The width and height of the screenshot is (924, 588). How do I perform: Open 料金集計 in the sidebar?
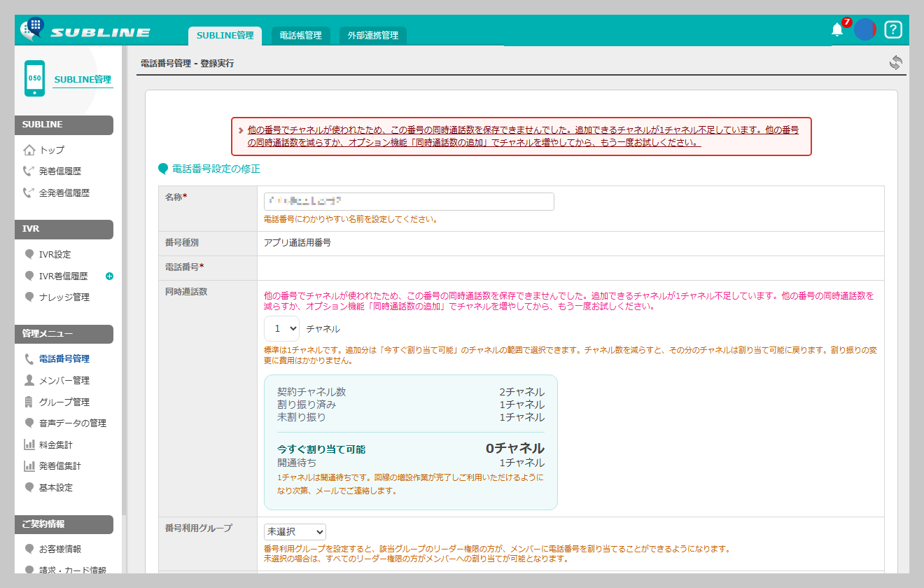click(56, 444)
